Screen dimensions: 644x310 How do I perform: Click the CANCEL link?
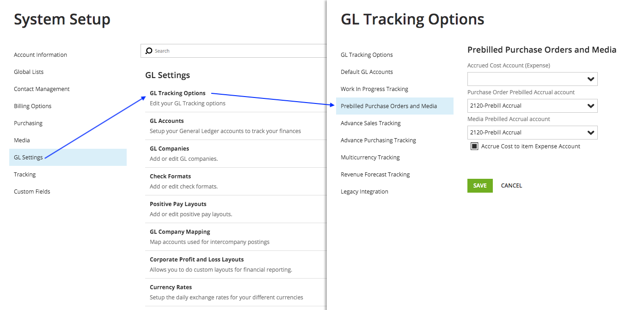(511, 185)
